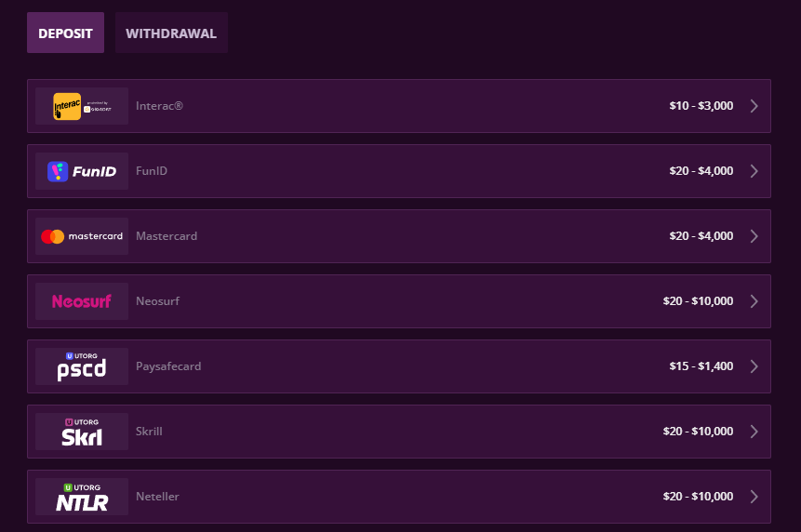Click the $10 - $3,000 Interac limit
The image size is (801, 532).
701,106
